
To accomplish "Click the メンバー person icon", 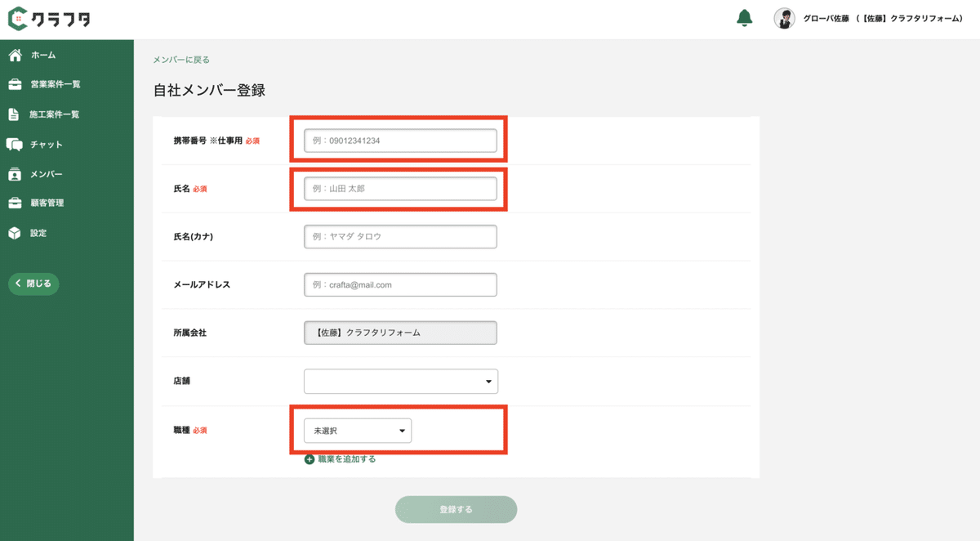I will coord(15,174).
